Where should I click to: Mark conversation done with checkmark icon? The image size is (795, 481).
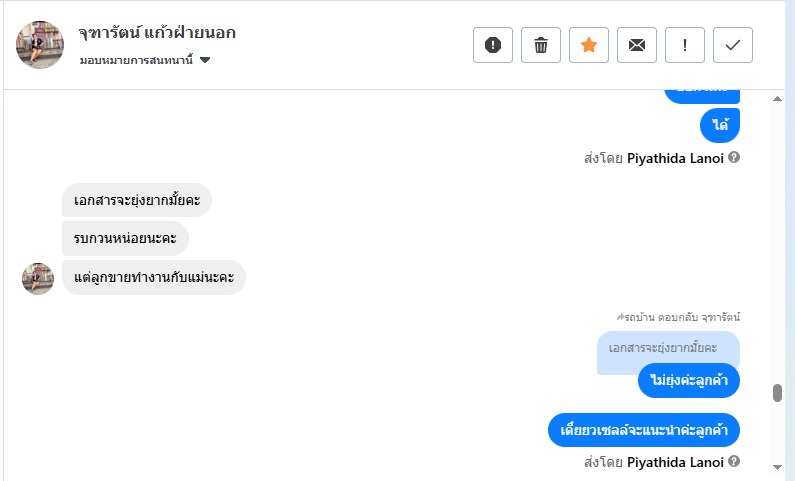(733, 45)
